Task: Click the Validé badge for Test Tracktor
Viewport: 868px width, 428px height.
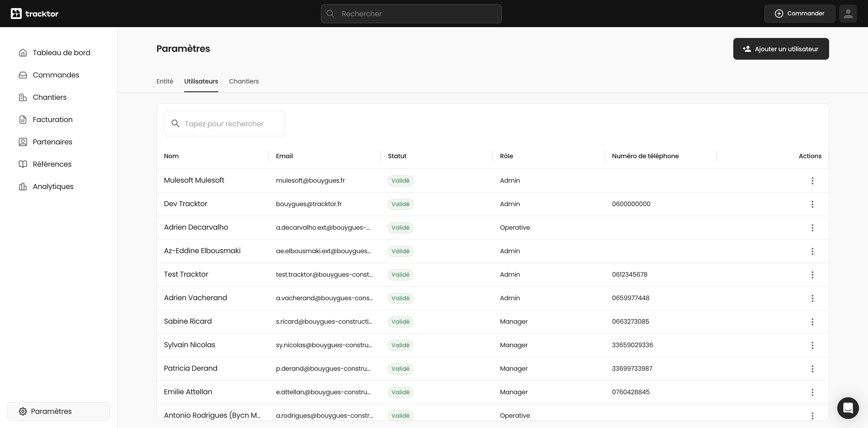Action: pos(400,275)
